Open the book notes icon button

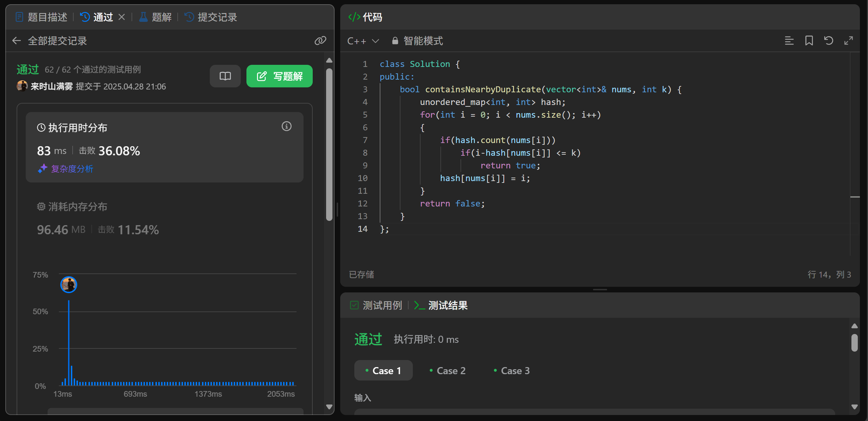point(225,76)
